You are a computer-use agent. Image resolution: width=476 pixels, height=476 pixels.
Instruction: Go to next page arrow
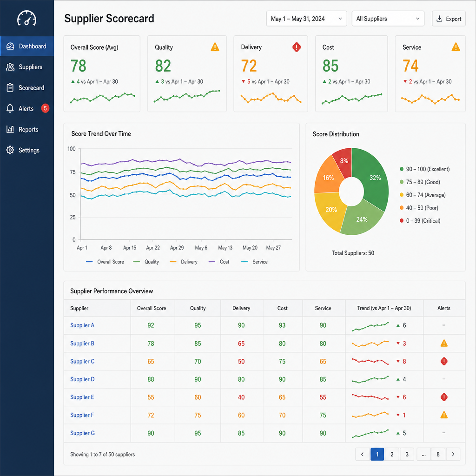(453, 454)
